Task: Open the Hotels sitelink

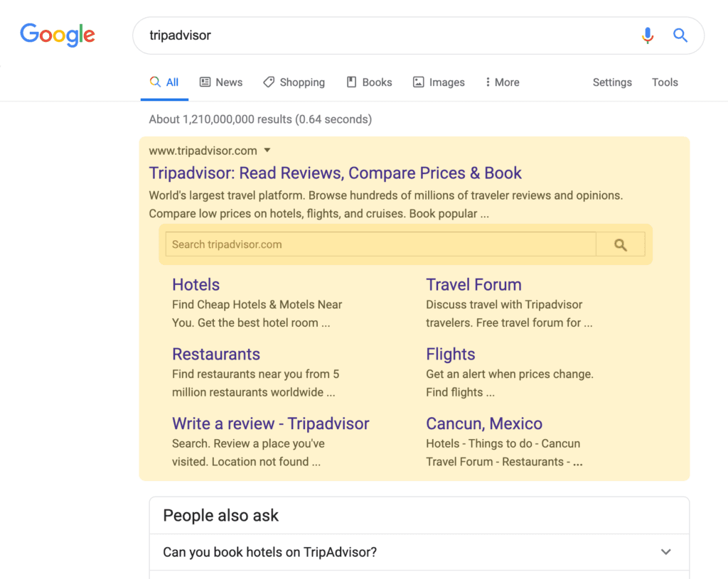Action: point(196,285)
